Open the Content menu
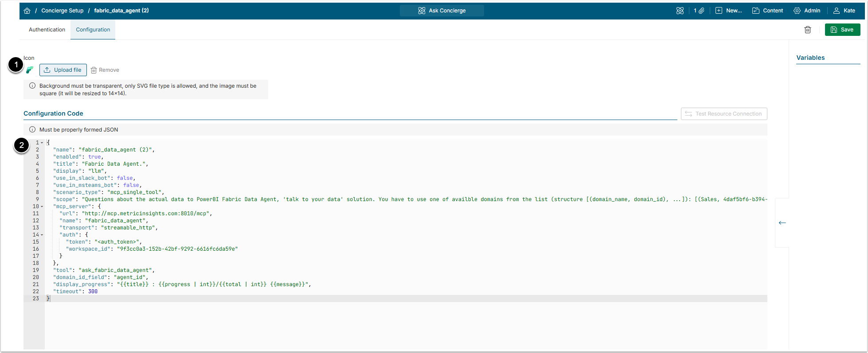 pos(768,11)
